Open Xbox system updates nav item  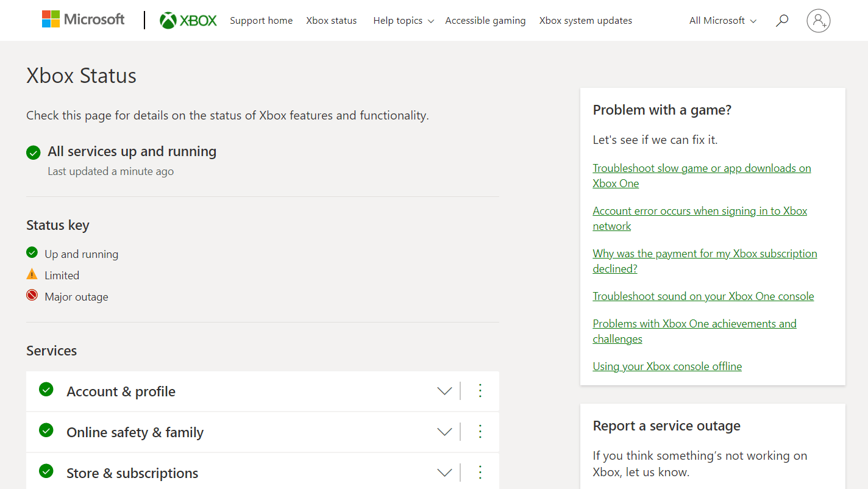coord(585,21)
